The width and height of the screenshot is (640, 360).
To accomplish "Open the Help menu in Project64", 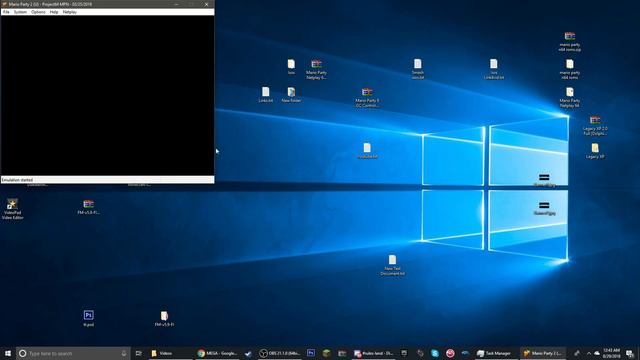I will [54, 12].
